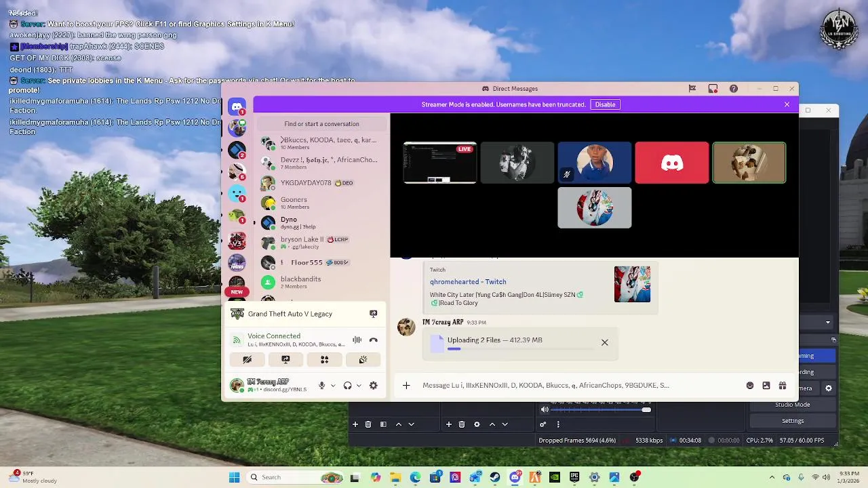
Task: Open the GIF/image picker icon
Action: pos(766,386)
